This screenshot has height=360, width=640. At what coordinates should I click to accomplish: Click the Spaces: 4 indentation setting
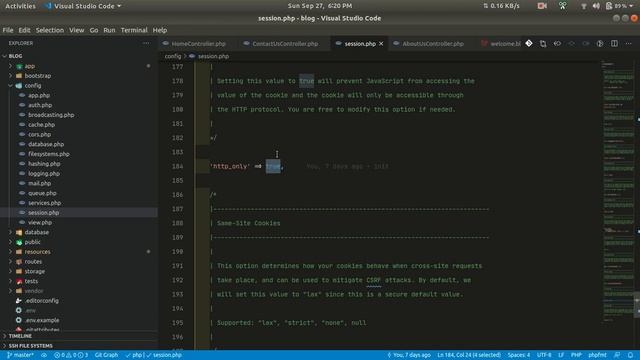point(519,355)
